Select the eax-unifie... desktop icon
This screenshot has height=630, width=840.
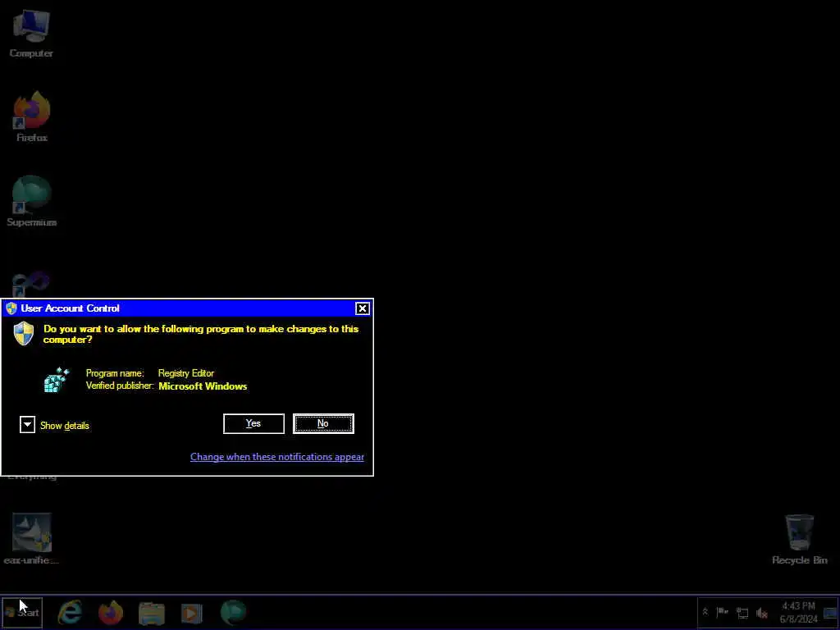click(x=31, y=539)
